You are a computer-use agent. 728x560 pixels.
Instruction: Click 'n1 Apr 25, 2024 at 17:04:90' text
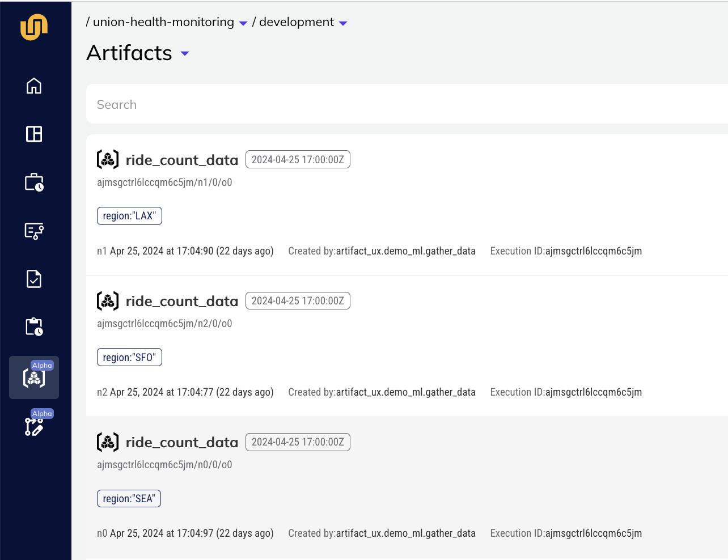tap(185, 251)
